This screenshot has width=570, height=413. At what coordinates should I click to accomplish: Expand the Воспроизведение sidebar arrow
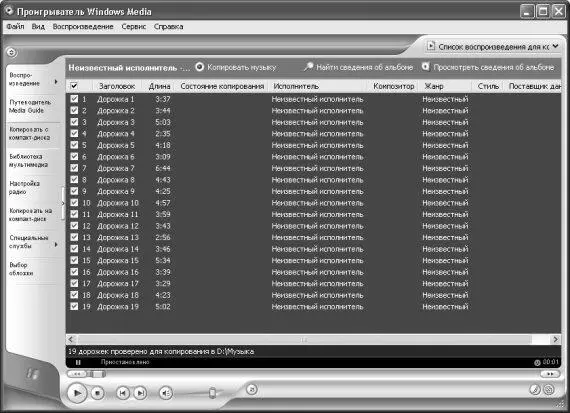tap(56, 81)
